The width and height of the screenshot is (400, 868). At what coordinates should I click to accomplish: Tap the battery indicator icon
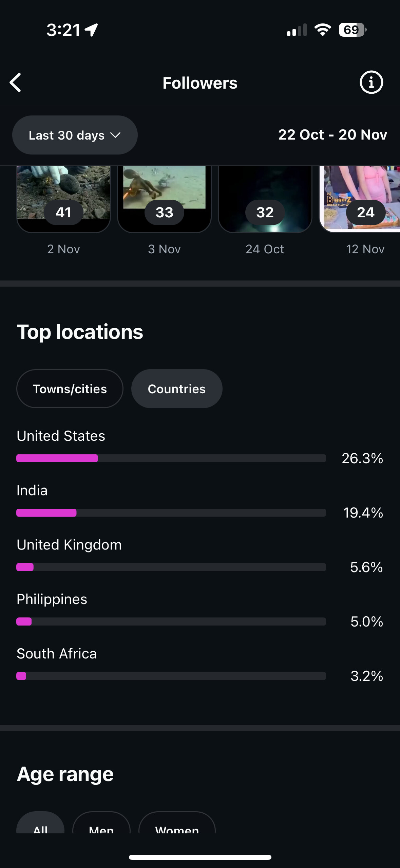coord(352,30)
